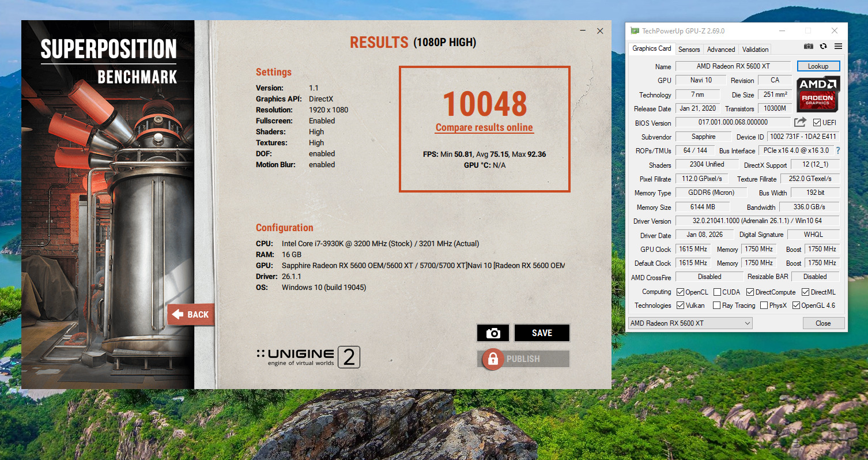Click the Technology value 7 nm
The height and width of the screenshot is (460, 868).
tap(697, 95)
